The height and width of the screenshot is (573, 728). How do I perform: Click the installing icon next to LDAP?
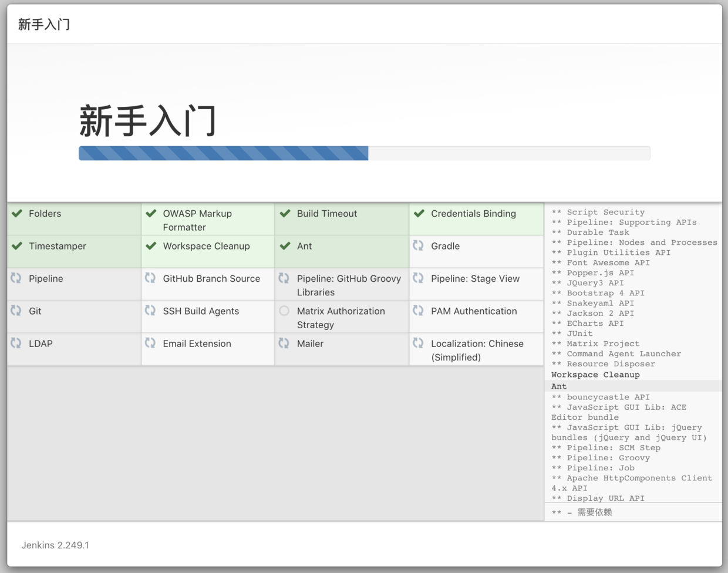tap(16, 342)
